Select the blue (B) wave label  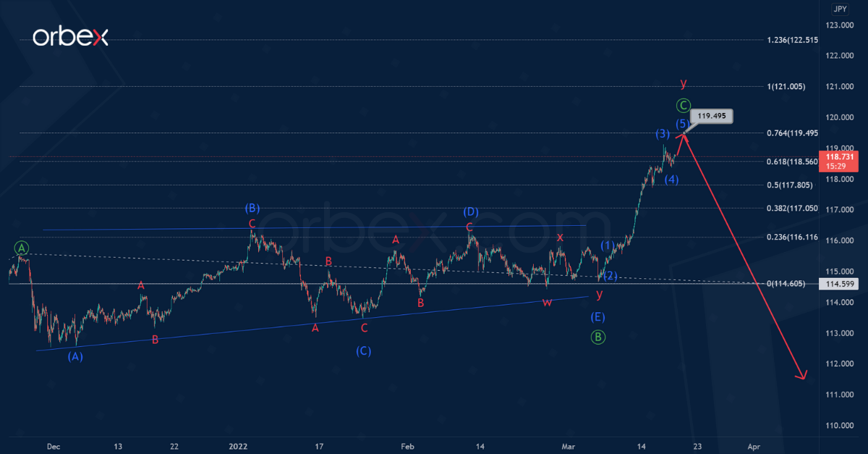[252, 208]
